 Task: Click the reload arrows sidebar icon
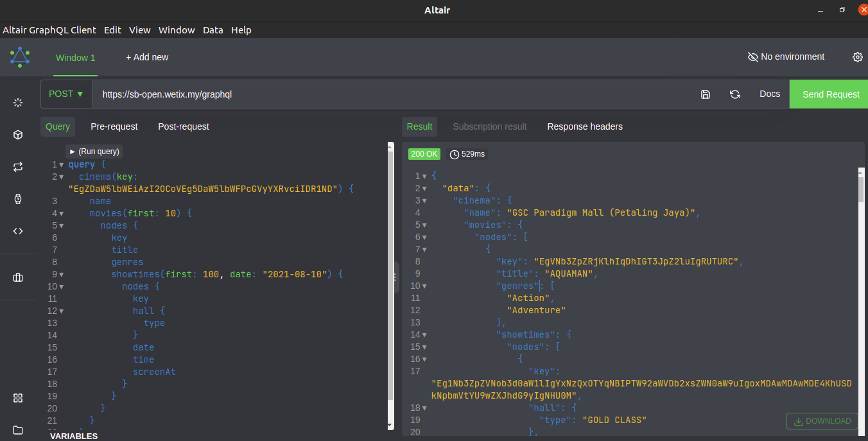[x=18, y=167]
